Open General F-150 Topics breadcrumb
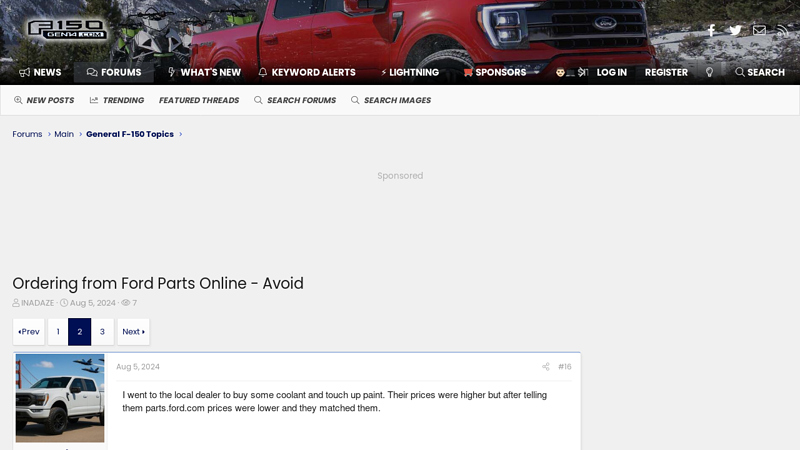Viewport: 800px width, 450px height. click(x=130, y=134)
